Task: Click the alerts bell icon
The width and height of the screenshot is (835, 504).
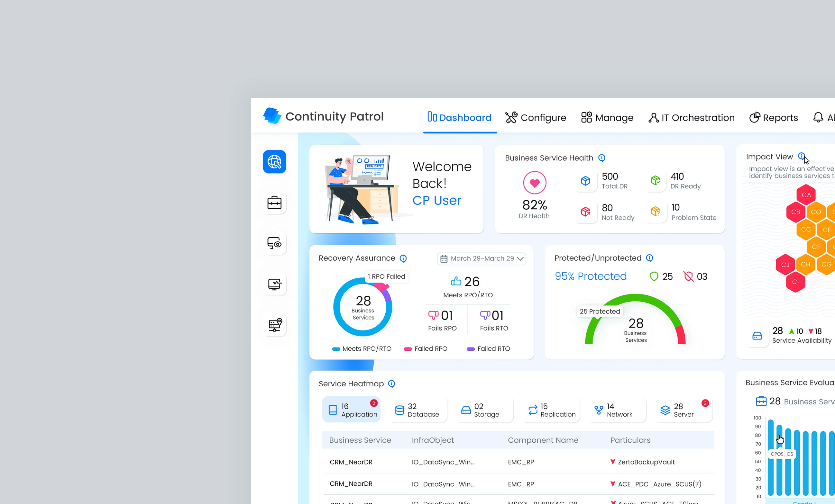Action: pyautogui.click(x=818, y=117)
